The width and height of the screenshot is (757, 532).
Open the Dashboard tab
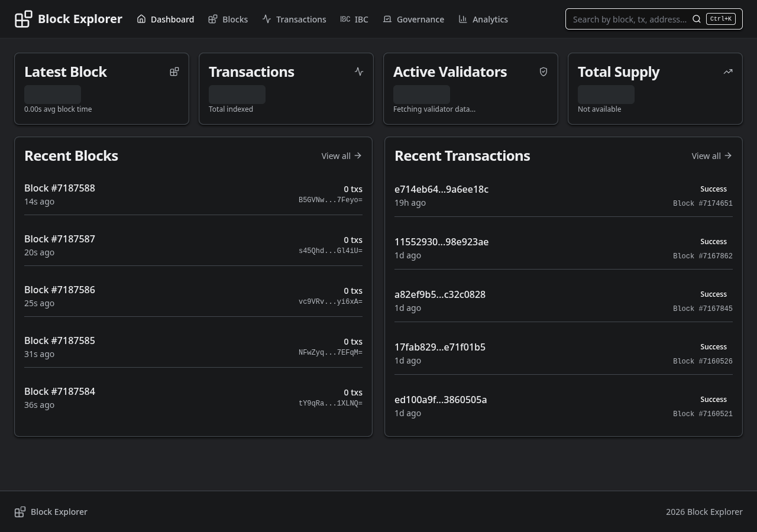166,19
